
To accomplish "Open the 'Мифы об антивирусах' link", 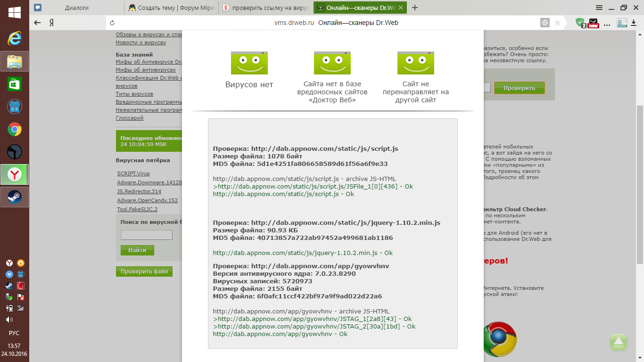I will 146,70.
